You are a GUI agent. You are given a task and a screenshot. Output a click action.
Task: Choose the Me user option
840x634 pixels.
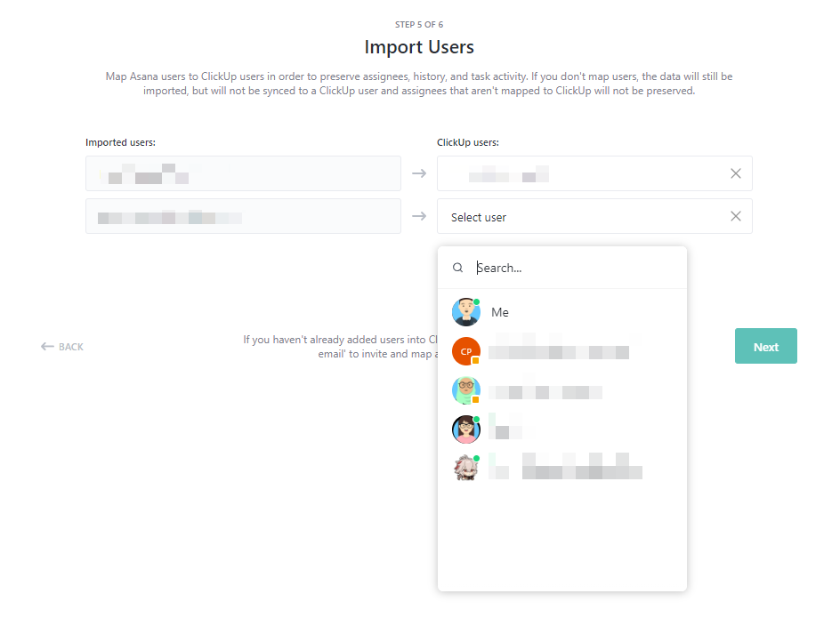point(562,312)
